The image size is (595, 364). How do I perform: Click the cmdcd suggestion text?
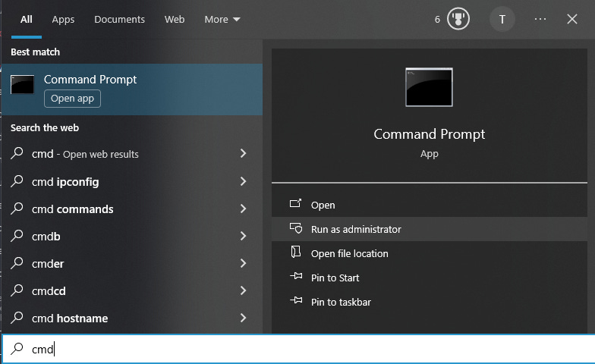click(49, 291)
